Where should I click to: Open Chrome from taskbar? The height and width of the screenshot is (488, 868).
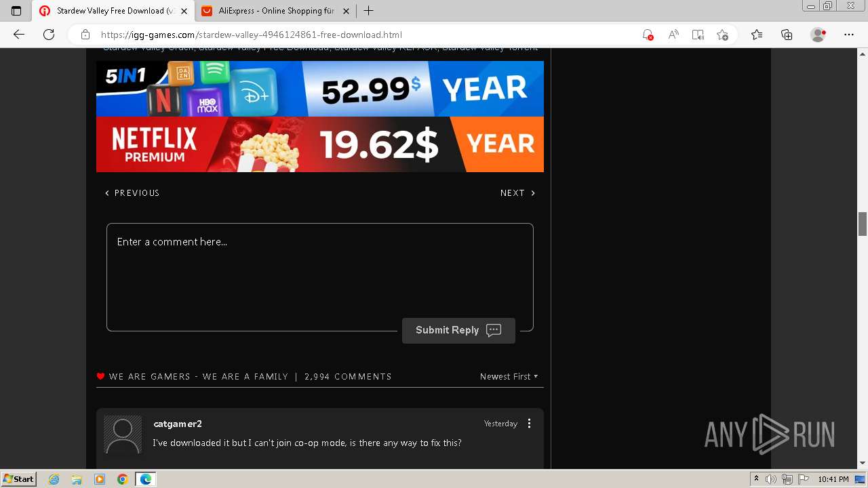click(x=123, y=479)
